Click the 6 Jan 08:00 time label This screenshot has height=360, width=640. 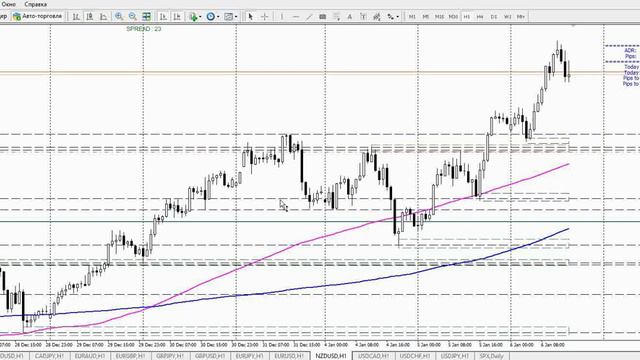(x=553, y=345)
